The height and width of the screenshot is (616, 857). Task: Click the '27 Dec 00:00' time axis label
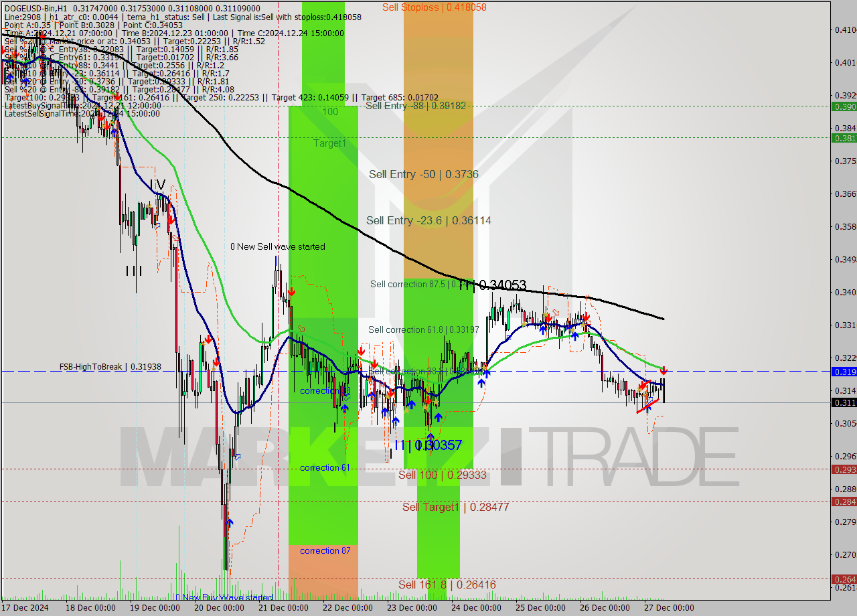[x=668, y=608]
